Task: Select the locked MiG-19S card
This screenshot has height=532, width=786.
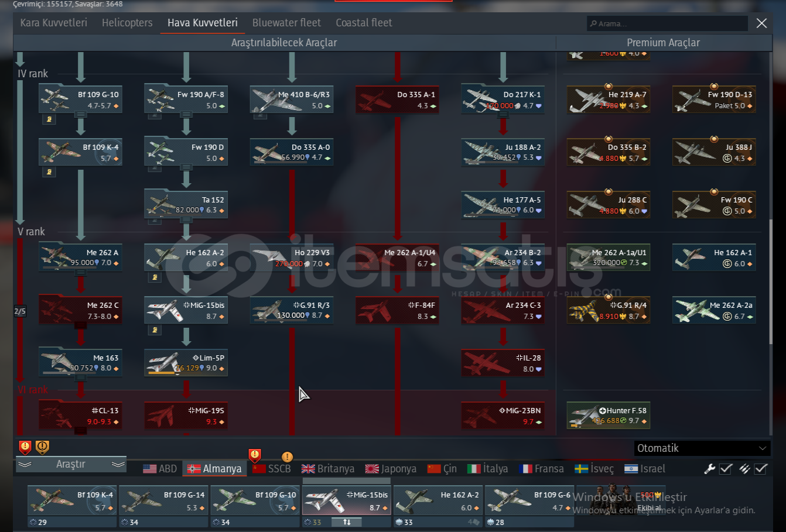Action: click(x=186, y=415)
